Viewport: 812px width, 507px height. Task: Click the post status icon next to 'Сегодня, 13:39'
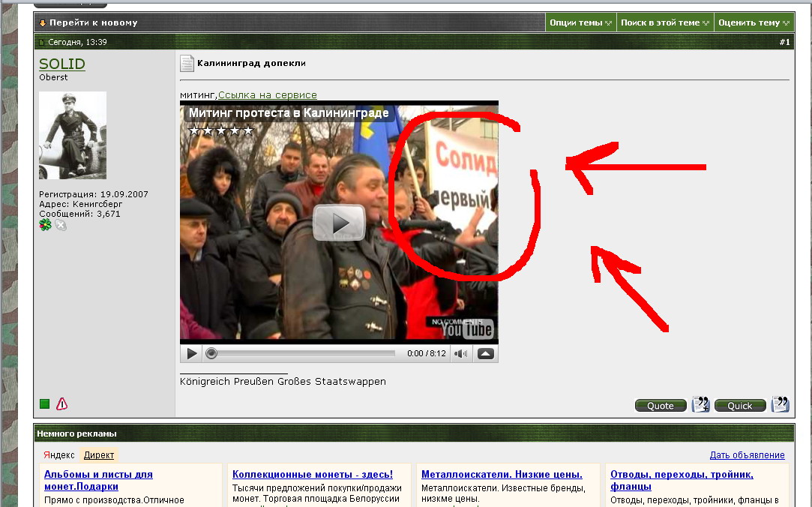(42, 43)
